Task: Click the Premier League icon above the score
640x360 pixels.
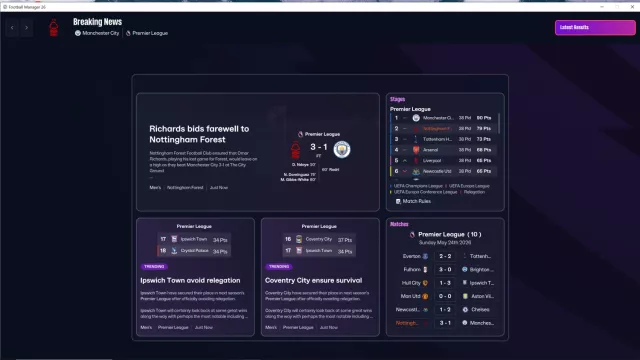Action: (300, 134)
